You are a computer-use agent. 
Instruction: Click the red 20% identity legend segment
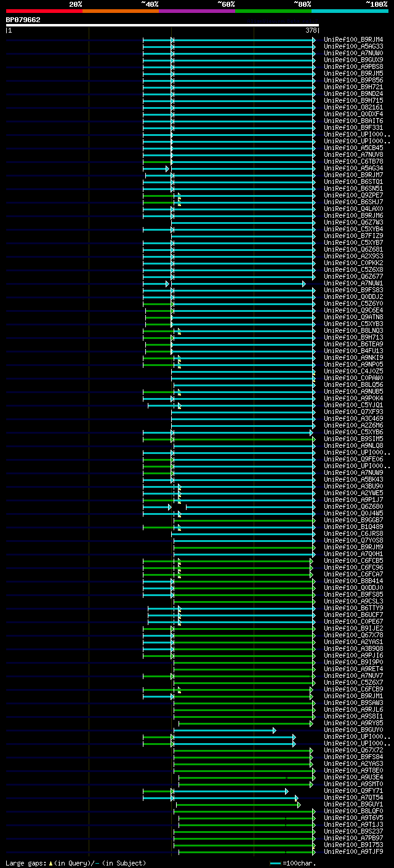(44, 11)
